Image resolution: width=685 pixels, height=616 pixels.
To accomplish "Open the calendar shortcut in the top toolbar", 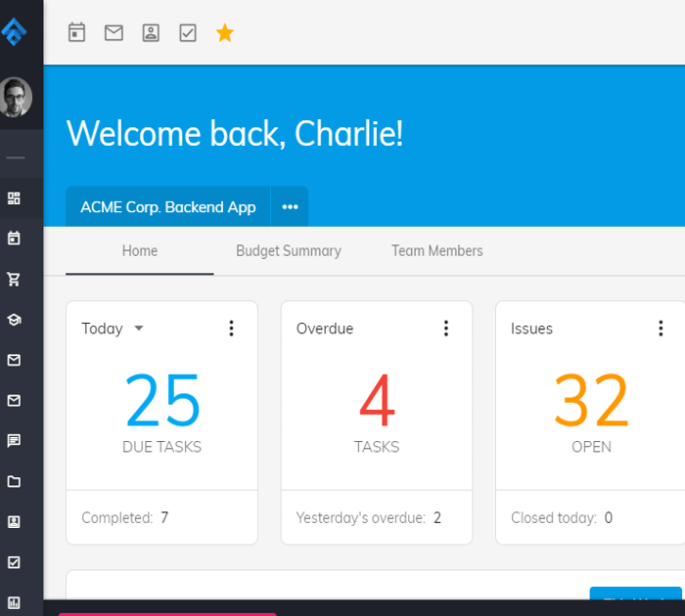I will pyautogui.click(x=77, y=33).
